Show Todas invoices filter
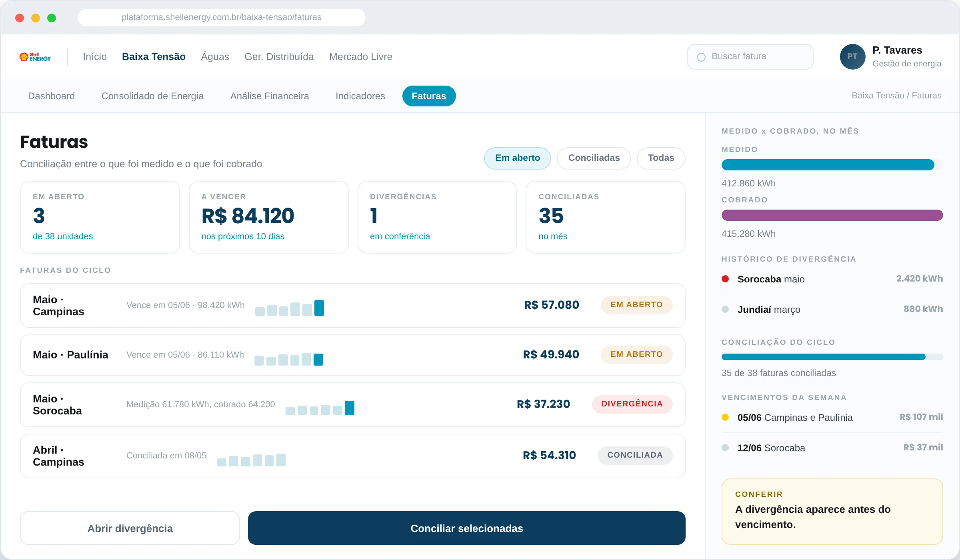Viewport: 960px width, 560px height. [661, 158]
